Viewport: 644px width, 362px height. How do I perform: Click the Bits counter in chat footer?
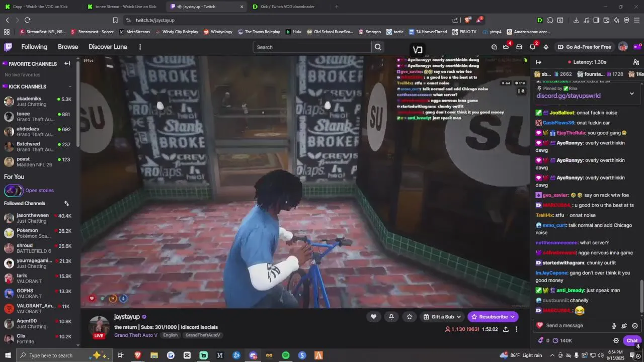click(544, 340)
